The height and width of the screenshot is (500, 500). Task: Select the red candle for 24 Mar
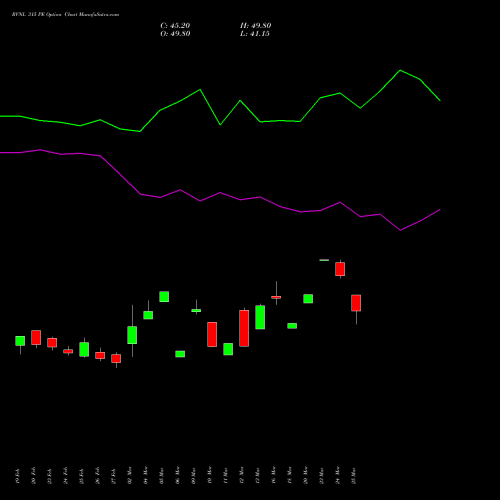340,269
